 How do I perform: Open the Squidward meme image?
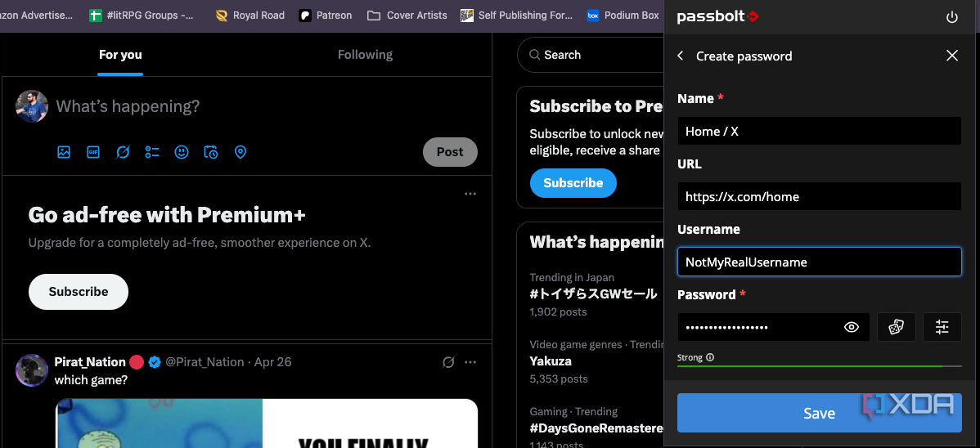(x=267, y=423)
